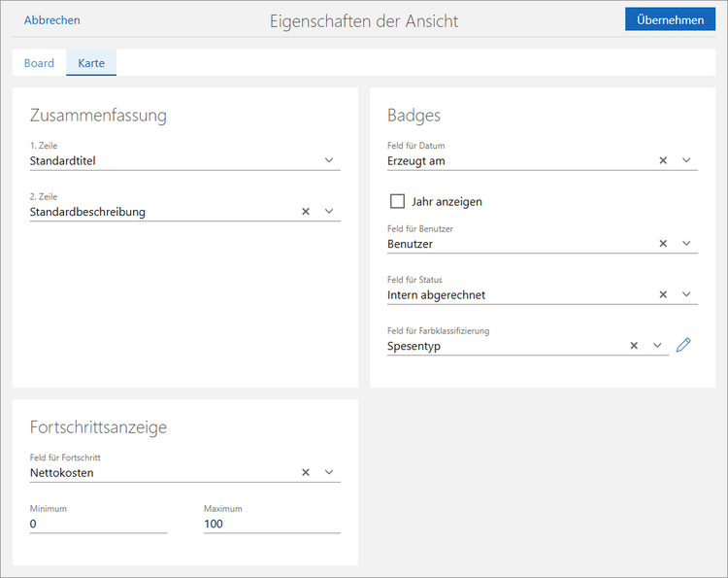Clear the Intern abgerechnet status field
This screenshot has height=578, width=728.
click(663, 294)
